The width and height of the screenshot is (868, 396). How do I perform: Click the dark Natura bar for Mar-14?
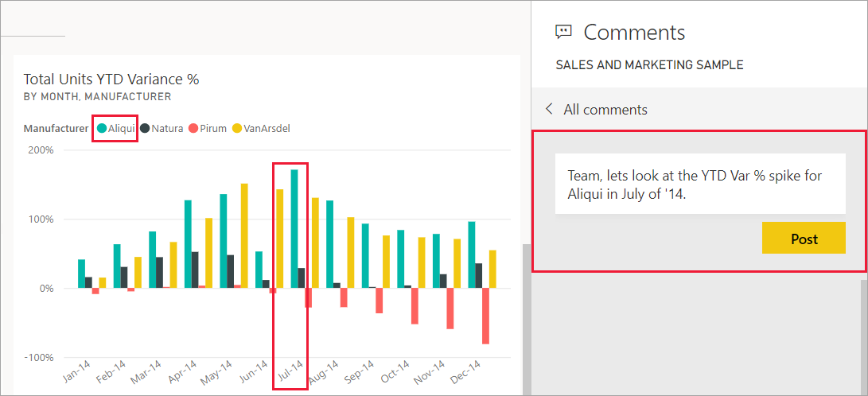[x=159, y=272]
